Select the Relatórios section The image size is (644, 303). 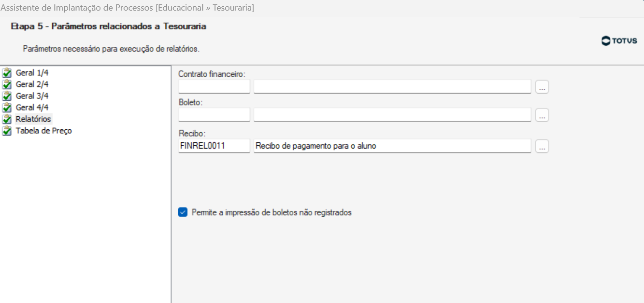coord(33,119)
